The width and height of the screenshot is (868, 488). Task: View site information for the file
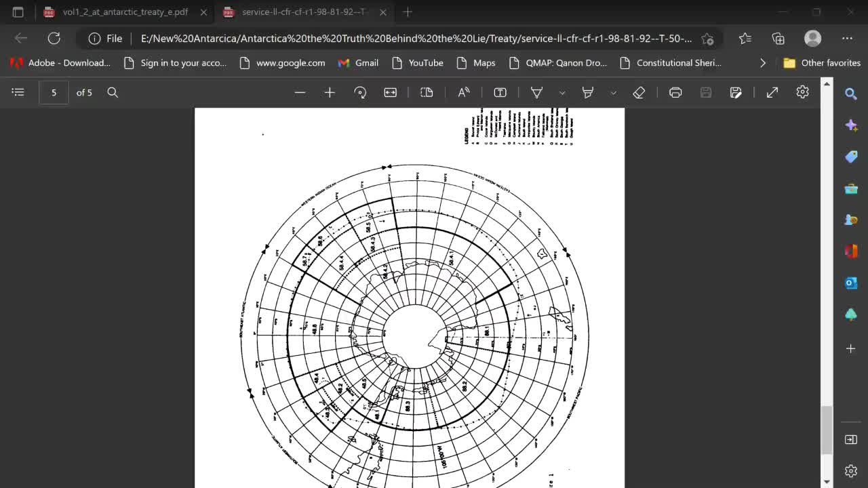(x=106, y=39)
